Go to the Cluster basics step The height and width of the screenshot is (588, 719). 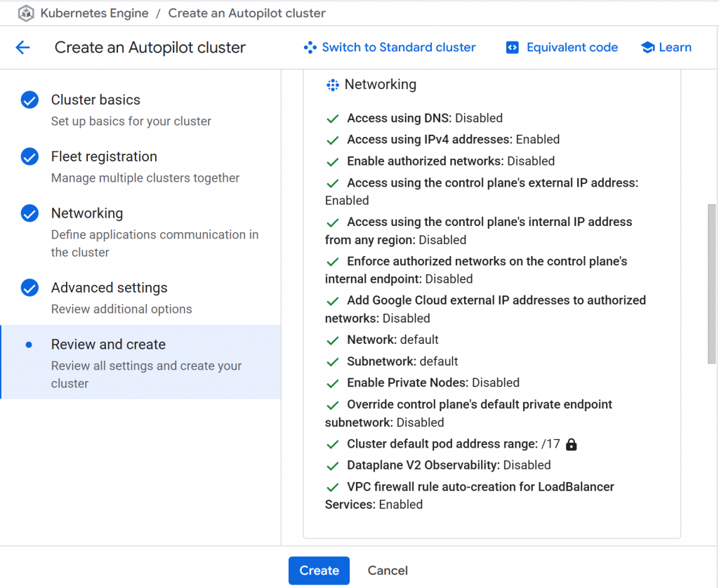pyautogui.click(x=95, y=100)
